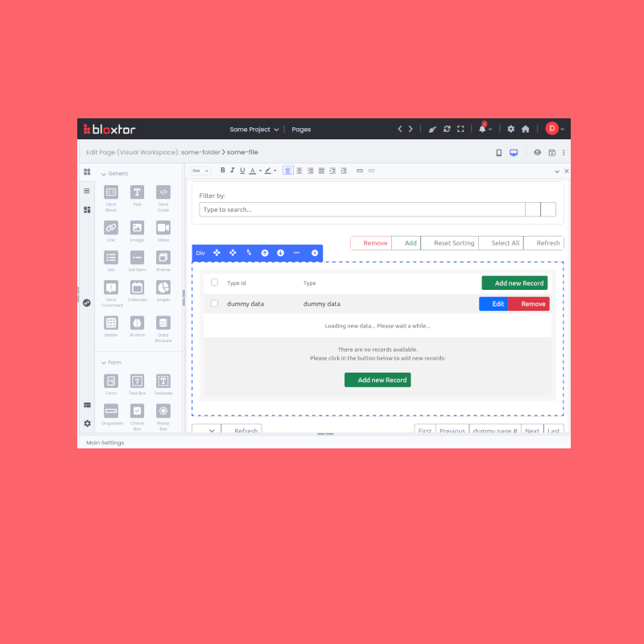This screenshot has height=644, width=644.
Task: Open the user avatar D menu
Action: point(555,129)
